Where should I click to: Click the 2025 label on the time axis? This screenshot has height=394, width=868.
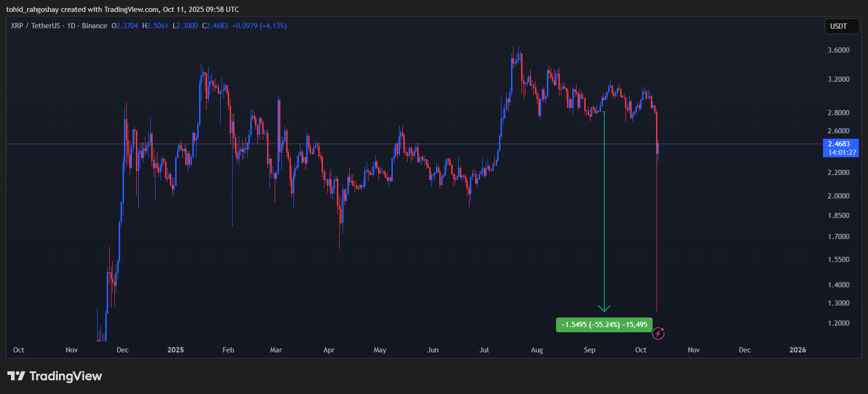[x=176, y=350]
